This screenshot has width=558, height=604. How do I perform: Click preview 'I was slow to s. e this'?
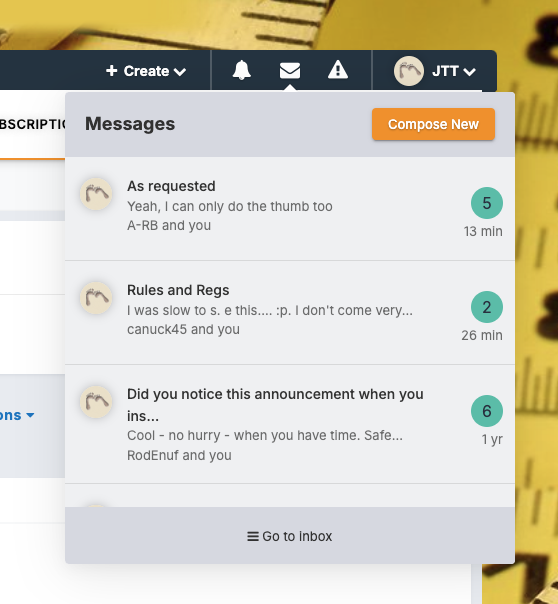[x=270, y=310]
